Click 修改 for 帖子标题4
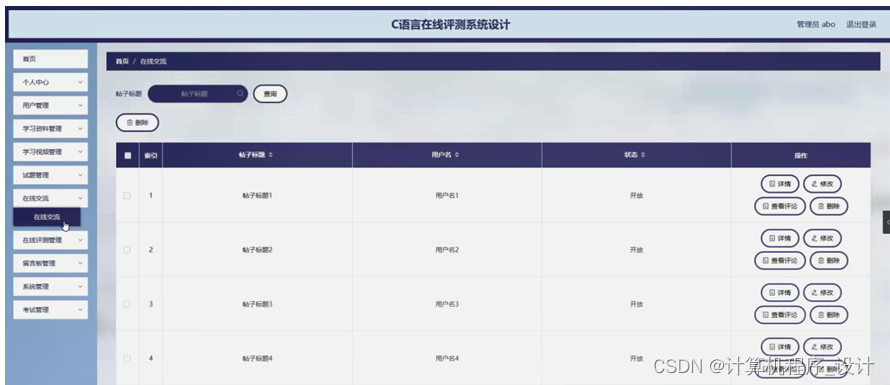Screen dimensions: 890x385 coord(822,348)
